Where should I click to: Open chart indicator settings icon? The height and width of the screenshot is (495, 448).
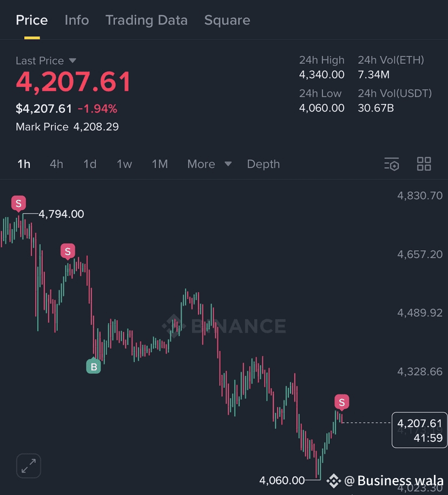[x=392, y=164]
